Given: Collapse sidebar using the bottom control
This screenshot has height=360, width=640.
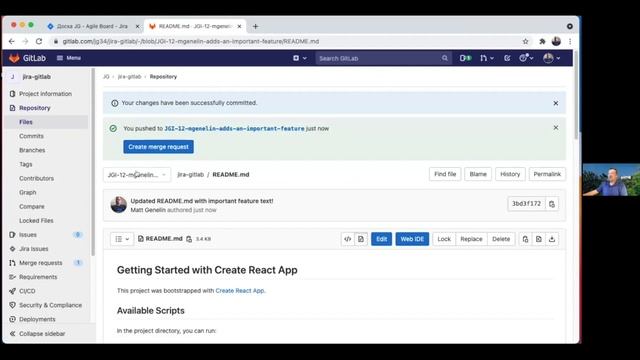Looking at the screenshot, I should click(x=37, y=334).
